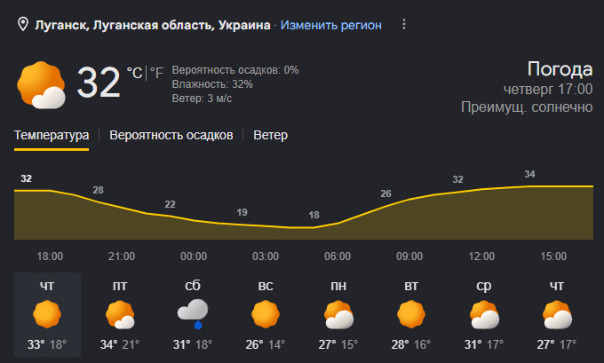Open the Ветер tab

pos(270,135)
